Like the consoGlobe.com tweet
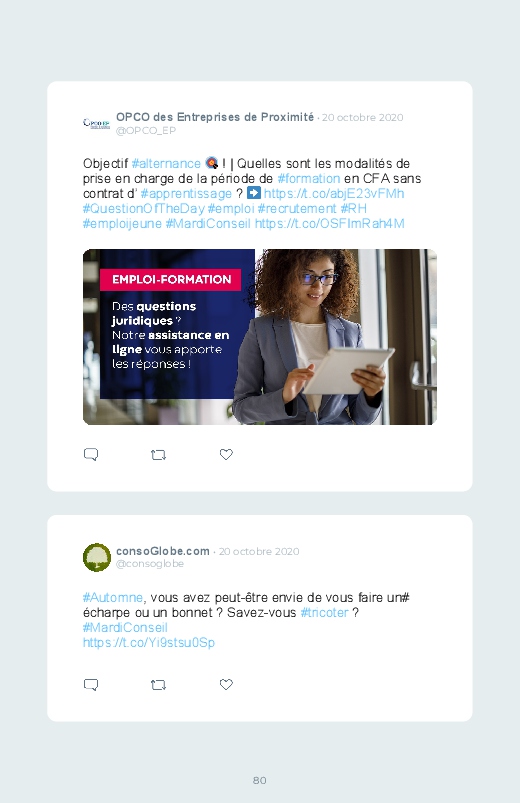 pos(226,684)
